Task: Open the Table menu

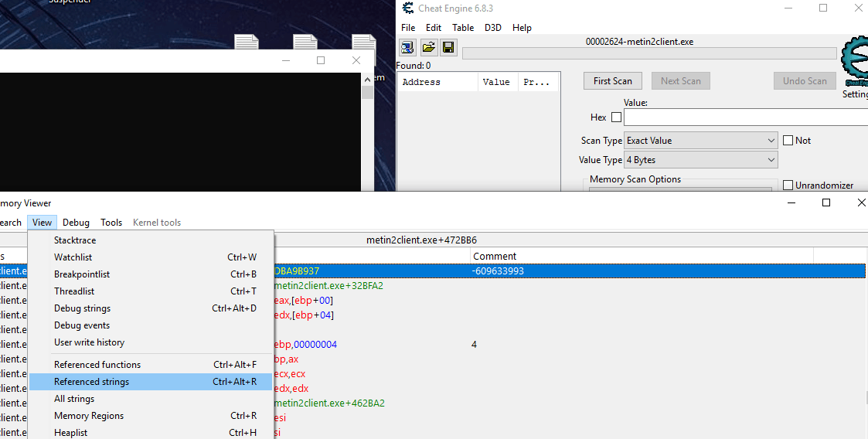Action: (463, 28)
